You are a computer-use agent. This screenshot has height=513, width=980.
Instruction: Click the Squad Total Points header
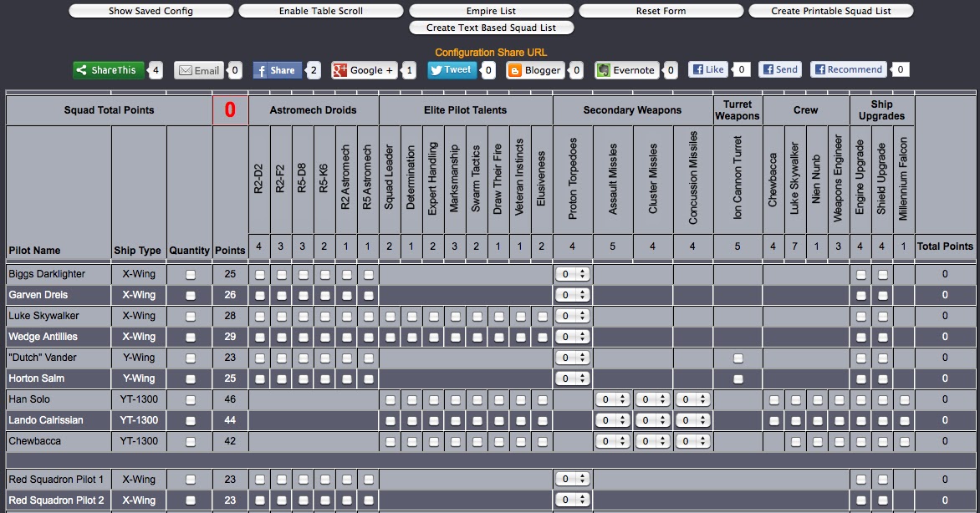(x=109, y=110)
